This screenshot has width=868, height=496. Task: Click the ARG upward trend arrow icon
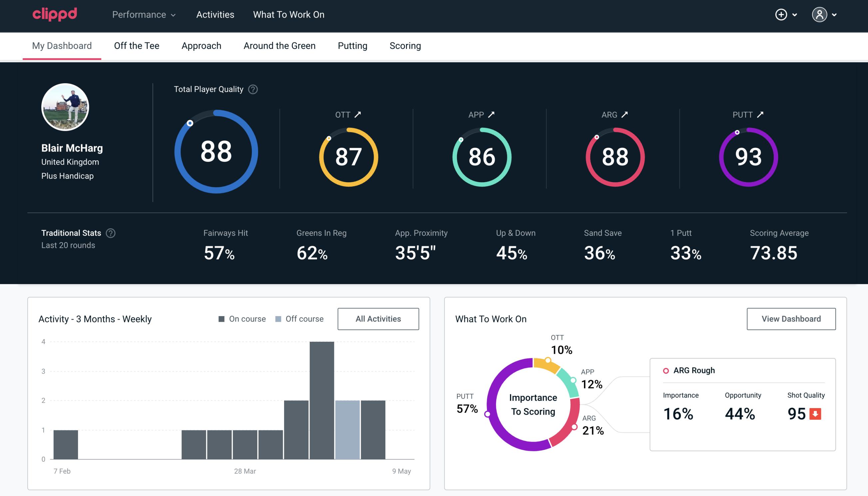pyautogui.click(x=626, y=115)
